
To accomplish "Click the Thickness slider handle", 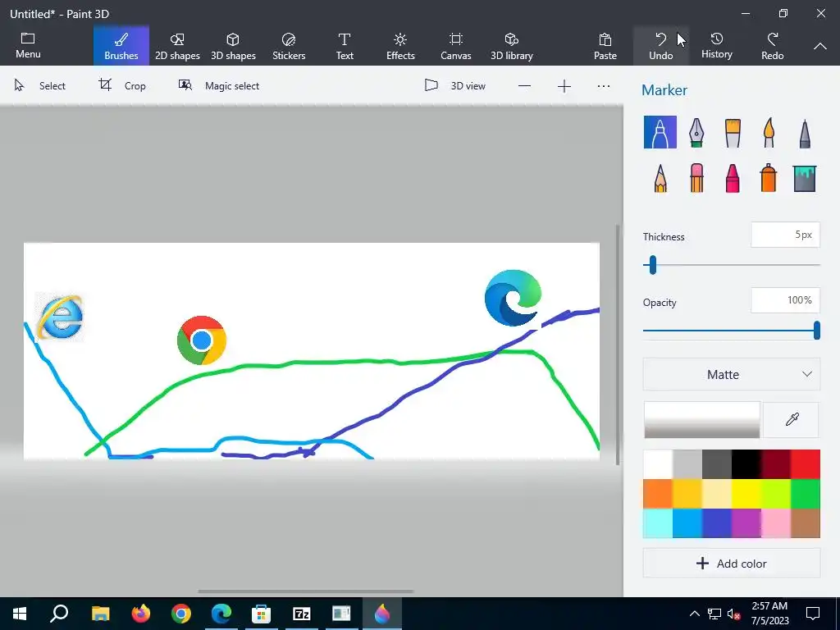I will [652, 265].
